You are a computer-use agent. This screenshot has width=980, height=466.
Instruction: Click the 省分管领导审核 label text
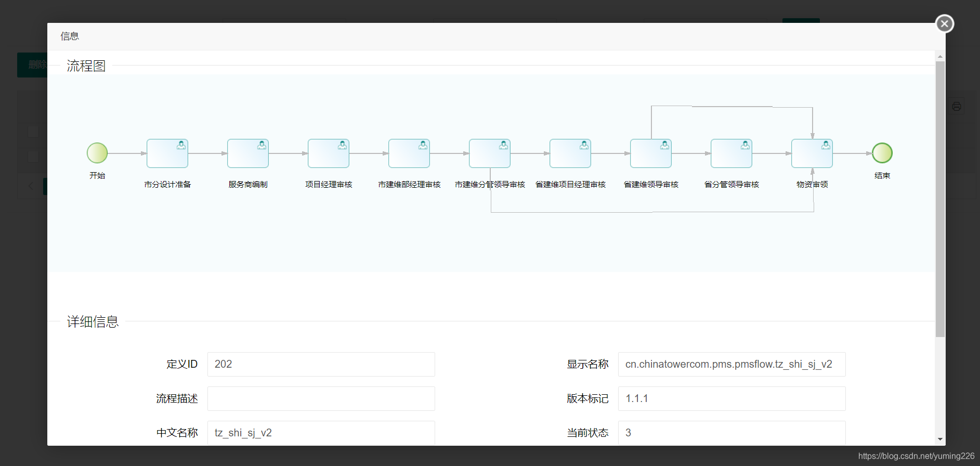[x=731, y=185]
